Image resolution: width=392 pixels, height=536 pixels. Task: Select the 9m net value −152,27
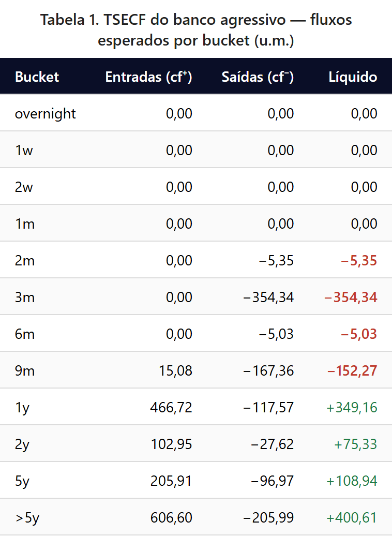[x=352, y=371]
